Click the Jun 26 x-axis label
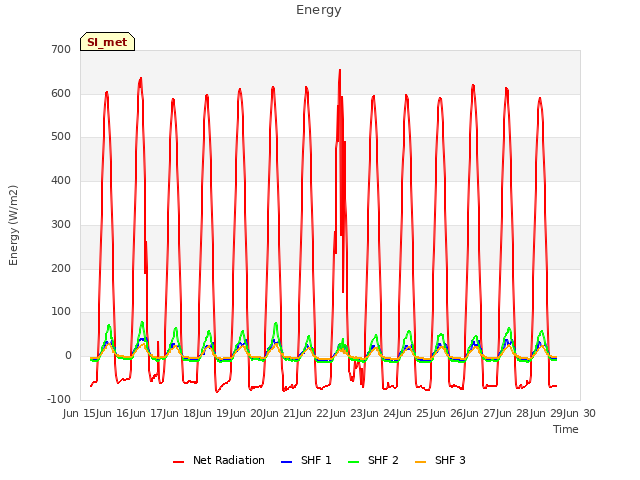The image size is (640, 480). point(447,413)
